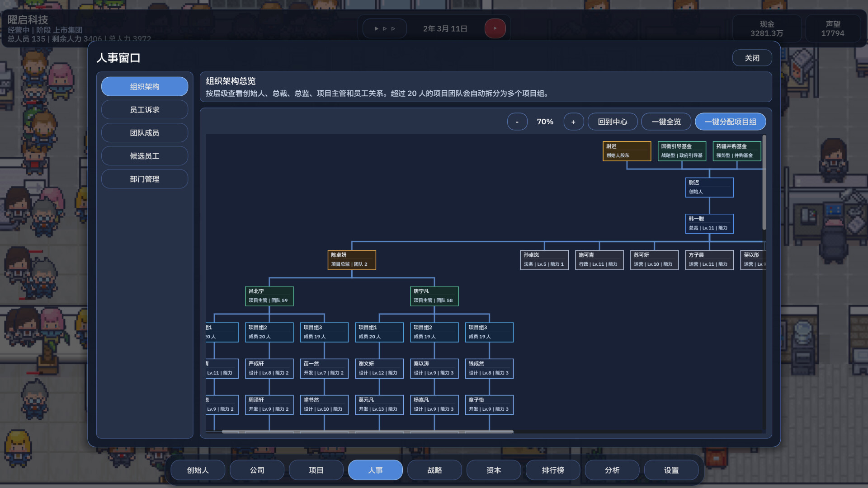The image size is (868, 488).
Task: Select 唐宁凡 项目主管 team node
Action: (434, 296)
